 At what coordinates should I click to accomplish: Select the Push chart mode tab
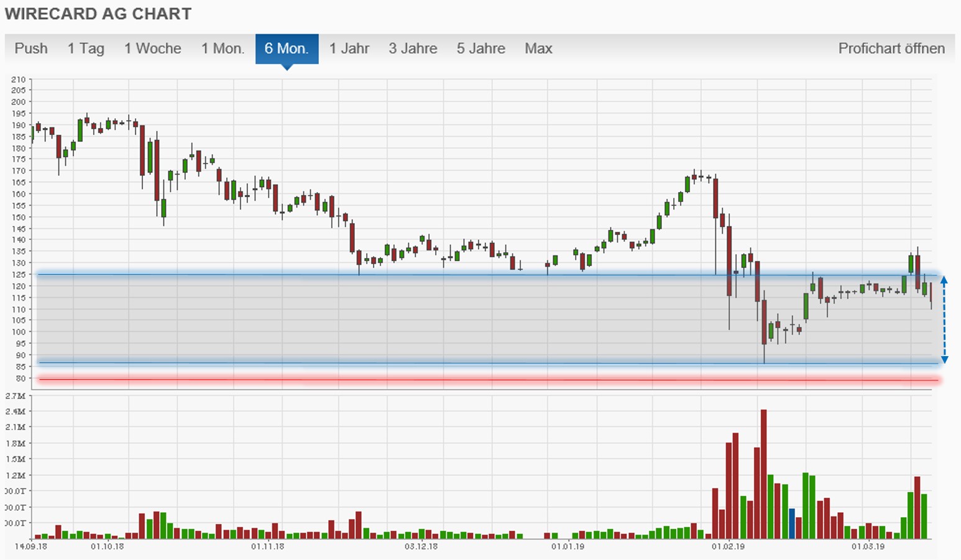(31, 48)
